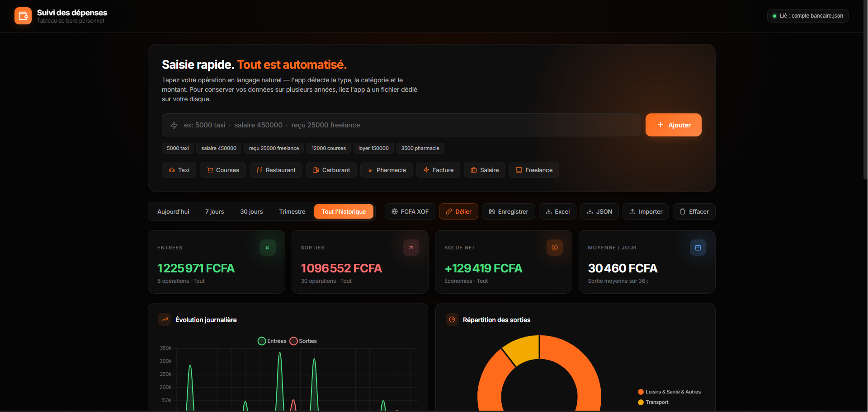The width and height of the screenshot is (868, 412).
Task: Choose the Pharmacie category shortcut
Action: pos(387,170)
